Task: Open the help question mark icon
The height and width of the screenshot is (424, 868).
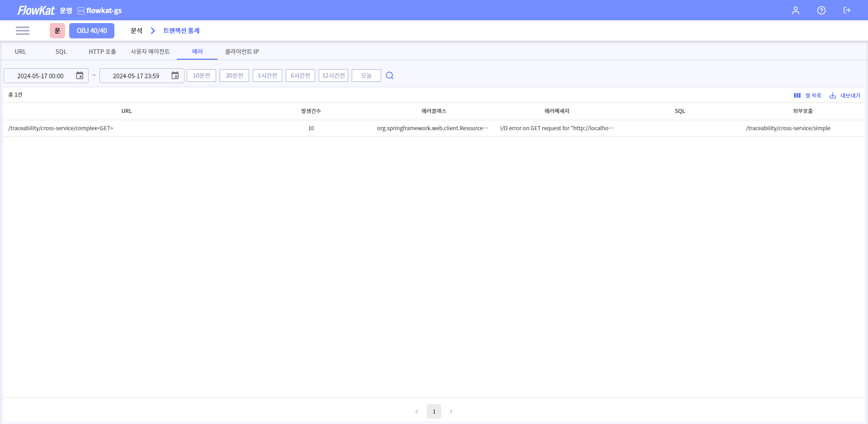Action: tap(821, 10)
